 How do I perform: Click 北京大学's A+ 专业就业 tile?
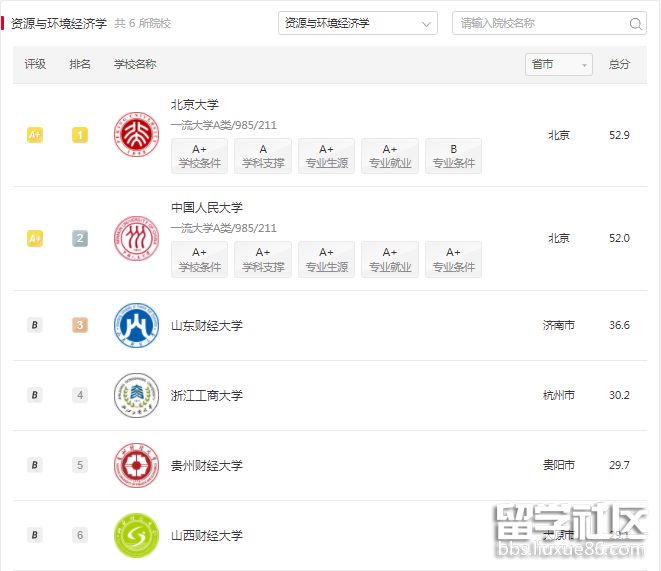tap(390, 156)
